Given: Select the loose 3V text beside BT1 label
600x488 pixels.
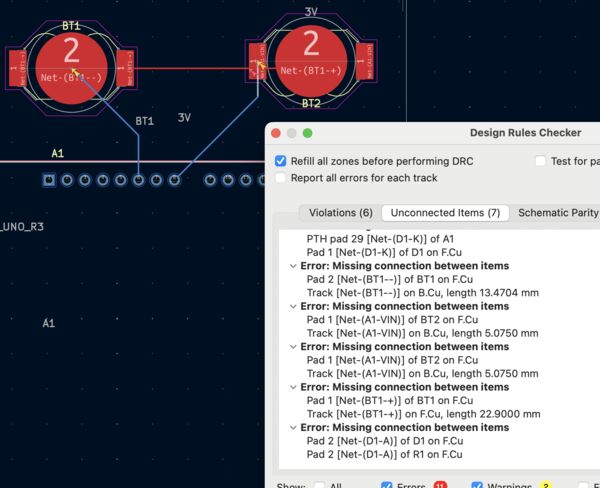Looking at the screenshot, I should coord(184,118).
